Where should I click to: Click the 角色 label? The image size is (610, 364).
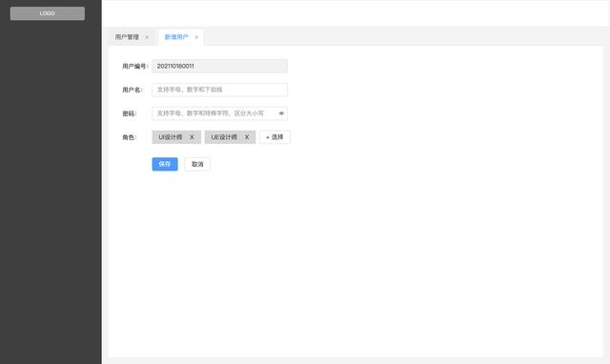130,137
